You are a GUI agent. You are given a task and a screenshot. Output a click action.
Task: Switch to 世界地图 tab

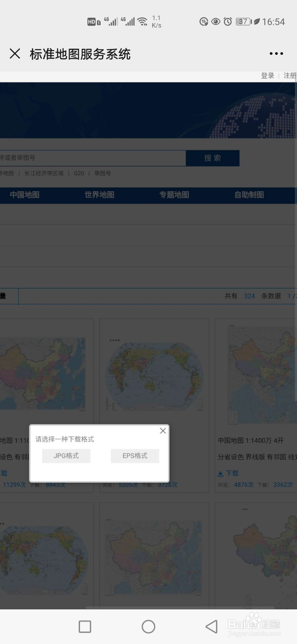pyautogui.click(x=99, y=195)
